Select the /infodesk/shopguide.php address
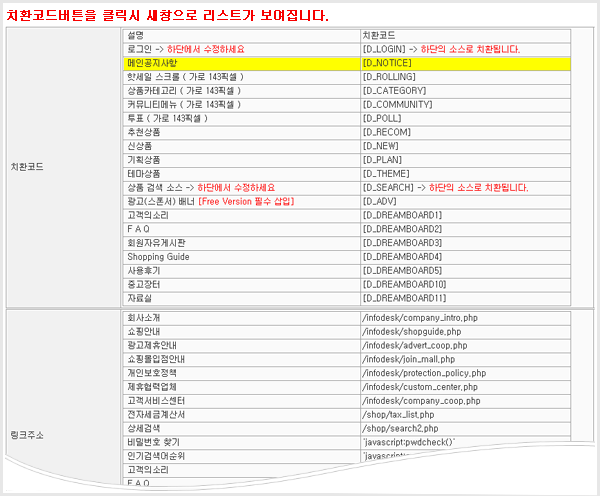Viewport: 600px width, 496px height. [x=411, y=331]
